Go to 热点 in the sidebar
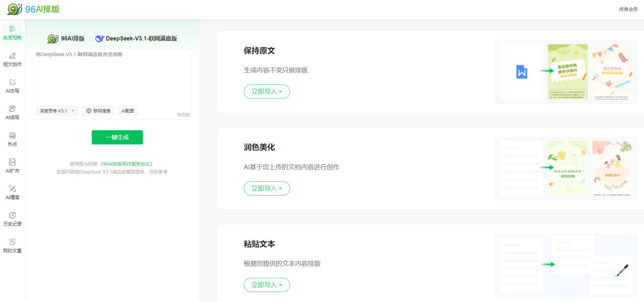 click(x=13, y=139)
